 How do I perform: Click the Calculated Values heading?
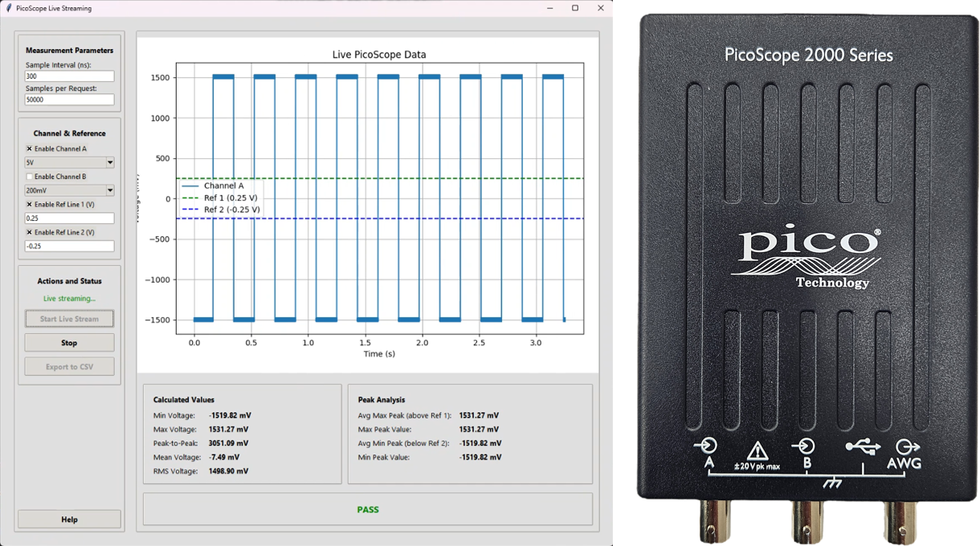(x=184, y=400)
